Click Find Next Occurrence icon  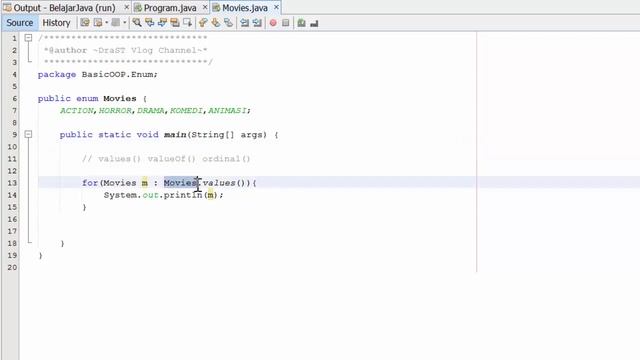click(x=162, y=23)
